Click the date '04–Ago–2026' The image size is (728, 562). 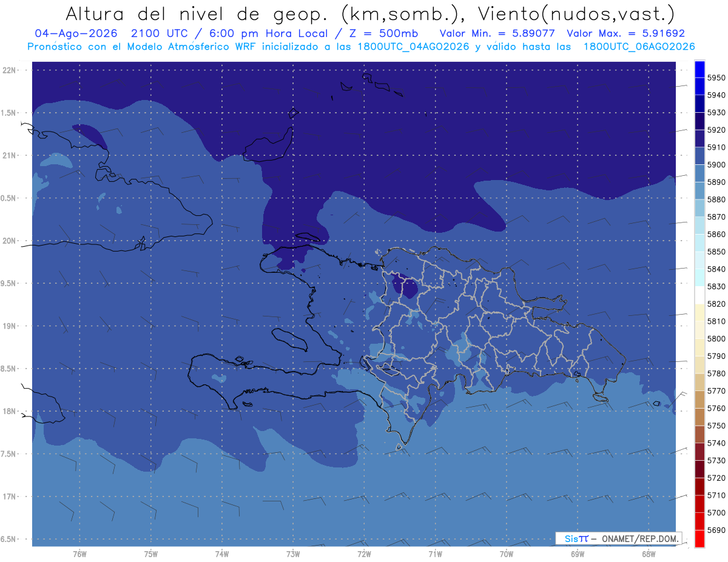coord(76,33)
